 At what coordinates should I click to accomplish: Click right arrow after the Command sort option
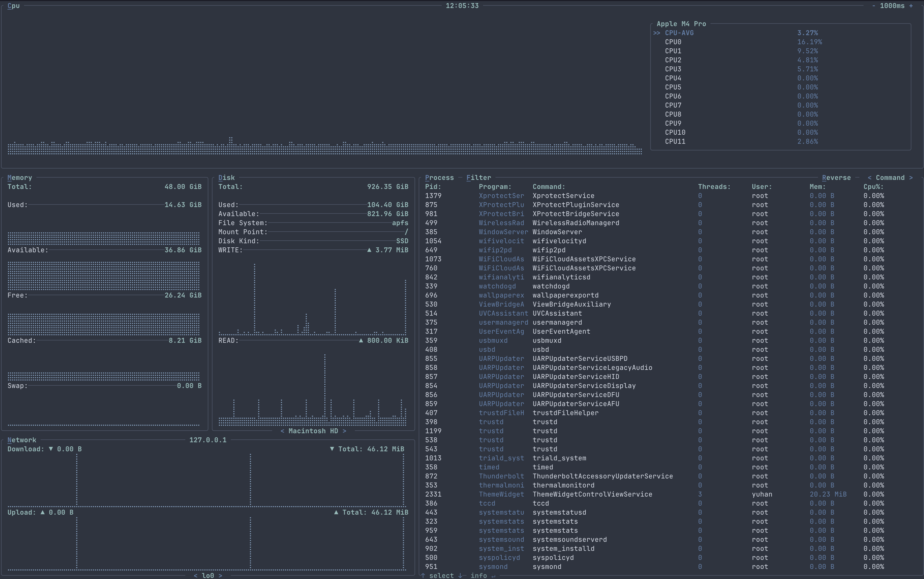[x=911, y=178]
